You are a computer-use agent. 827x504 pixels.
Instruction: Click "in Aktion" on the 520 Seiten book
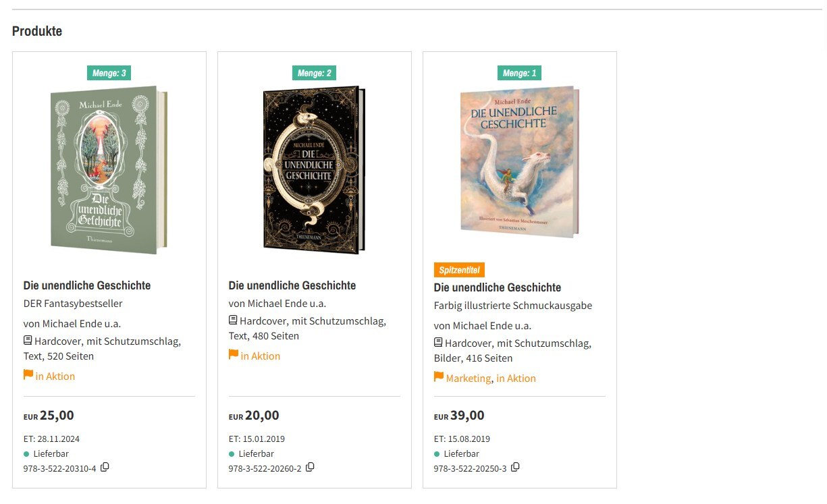pos(55,376)
